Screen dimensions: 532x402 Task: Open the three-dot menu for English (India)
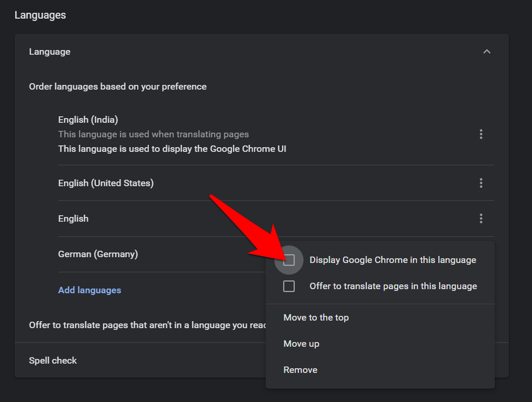481,134
